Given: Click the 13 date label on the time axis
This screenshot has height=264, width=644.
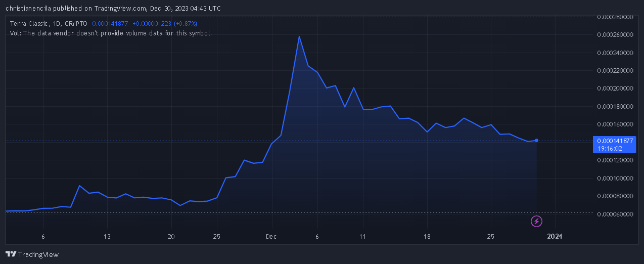Looking at the screenshot, I should pos(107,236).
